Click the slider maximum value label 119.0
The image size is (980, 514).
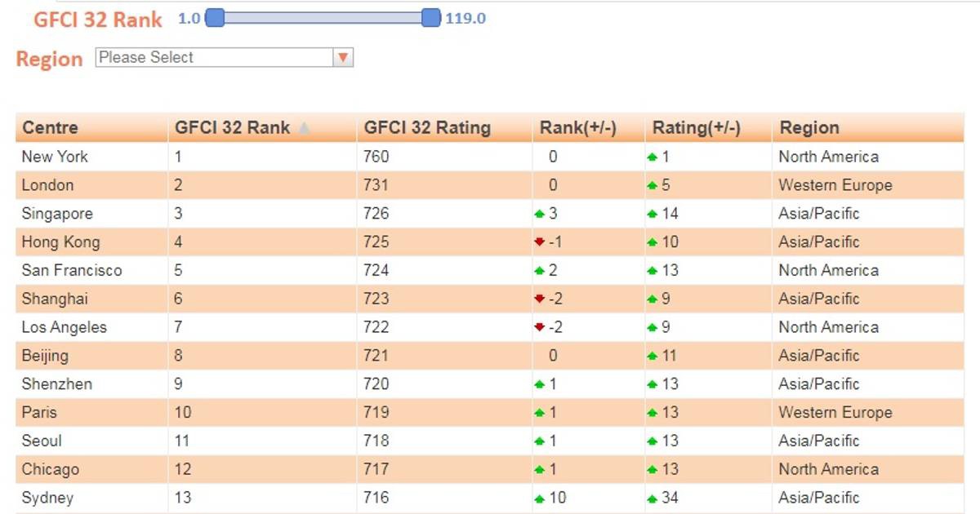(465, 18)
